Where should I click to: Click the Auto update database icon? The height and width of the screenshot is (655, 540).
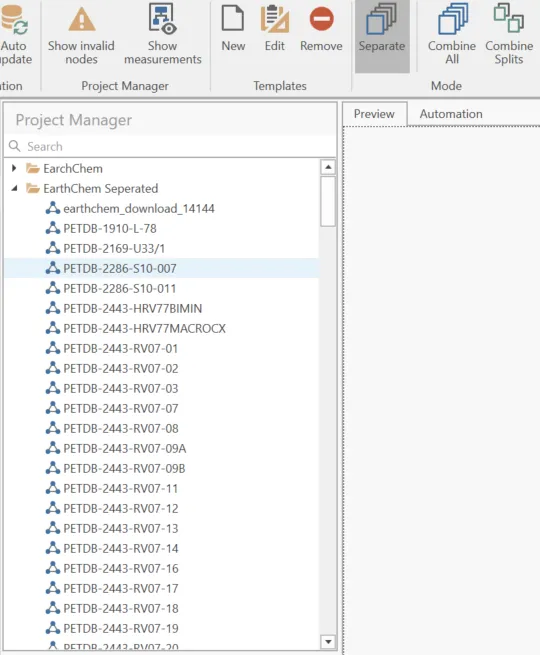click(x=14, y=20)
